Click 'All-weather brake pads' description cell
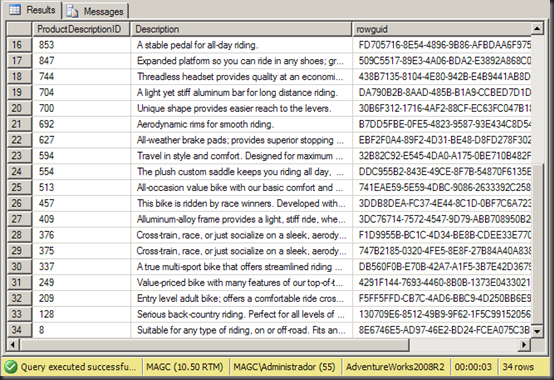The width and height of the screenshot is (554, 380). point(241,140)
